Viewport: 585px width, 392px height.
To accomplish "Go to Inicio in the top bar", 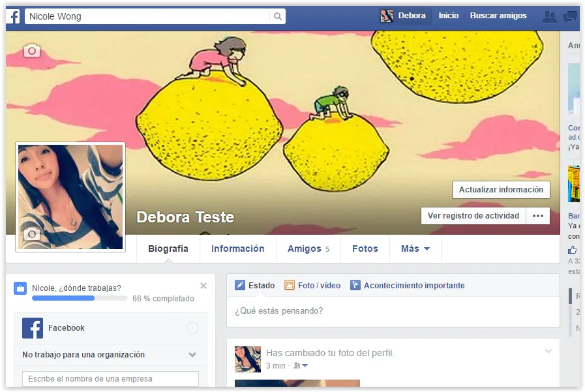I will point(449,16).
